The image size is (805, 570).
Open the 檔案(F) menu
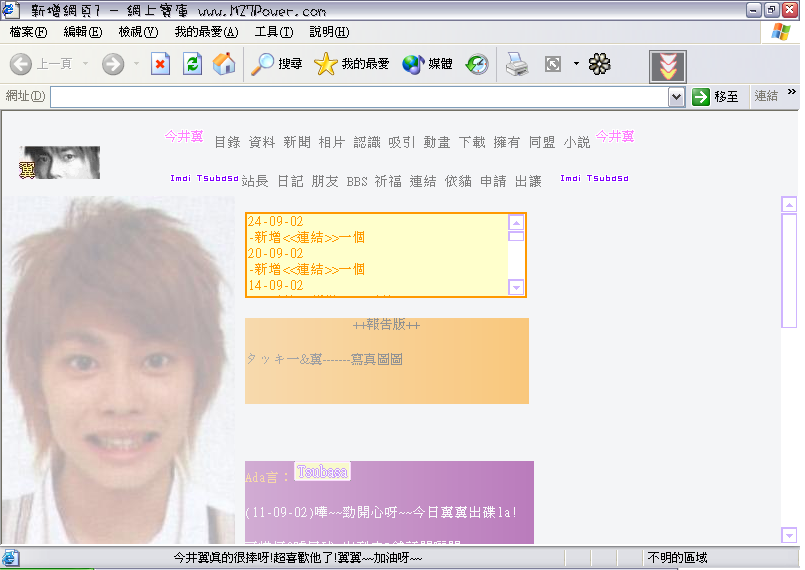tap(28, 32)
